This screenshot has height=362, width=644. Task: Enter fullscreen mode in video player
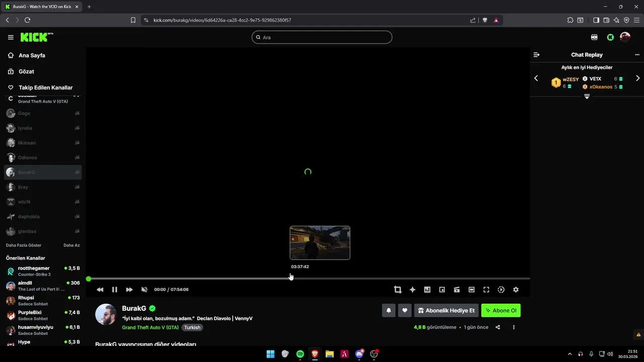pos(486,290)
